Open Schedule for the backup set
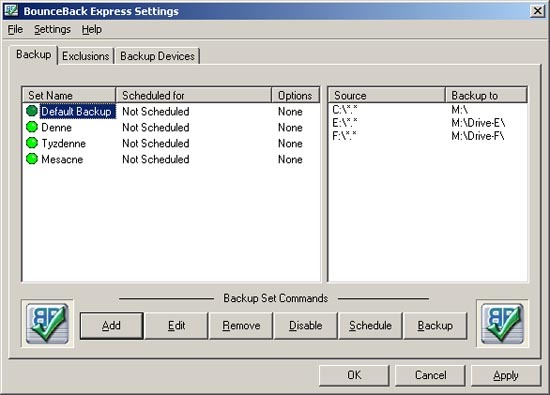 [x=370, y=326]
